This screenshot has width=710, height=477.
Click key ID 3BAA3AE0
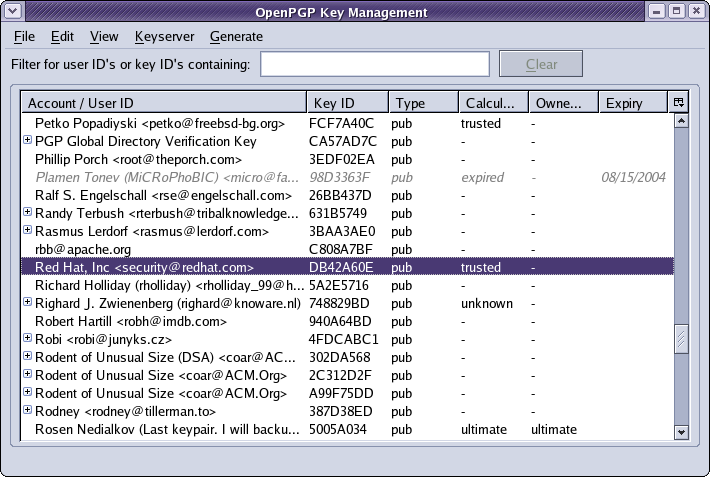(342, 231)
